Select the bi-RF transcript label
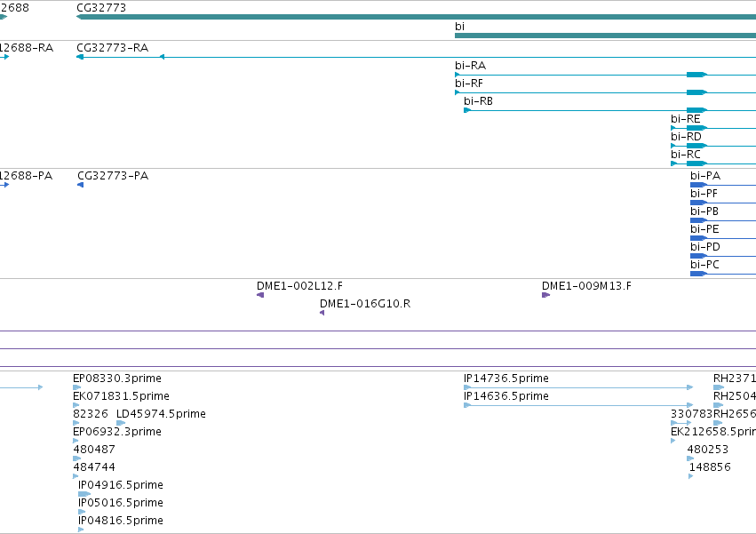The width and height of the screenshot is (756, 534). pyautogui.click(x=469, y=84)
